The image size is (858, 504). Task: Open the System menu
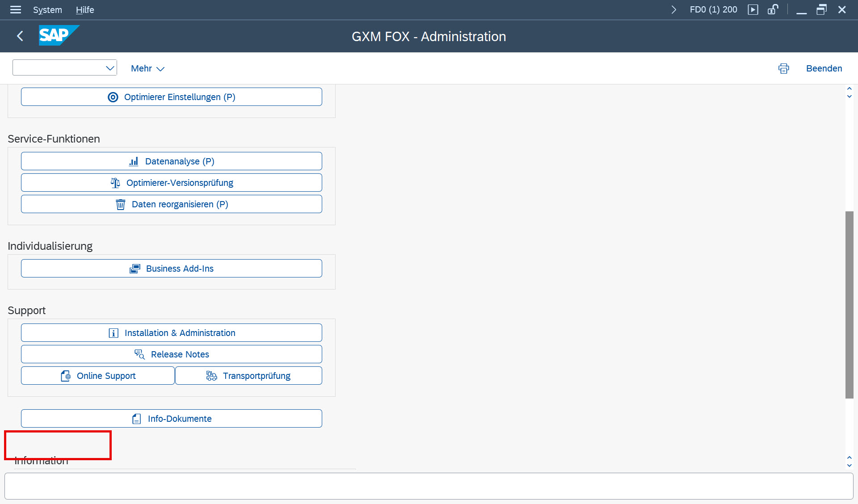pos(47,10)
